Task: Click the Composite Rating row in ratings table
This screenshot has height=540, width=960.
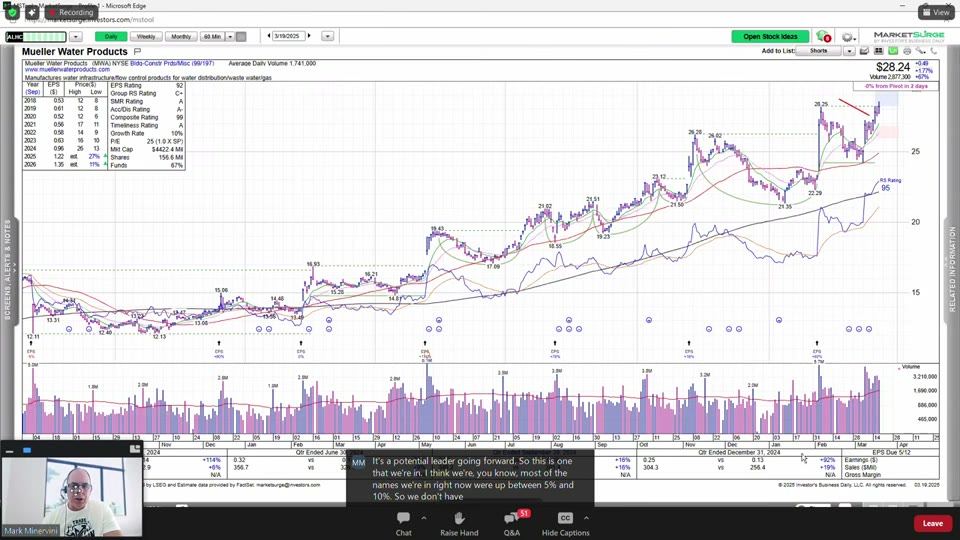Action: click(146, 118)
